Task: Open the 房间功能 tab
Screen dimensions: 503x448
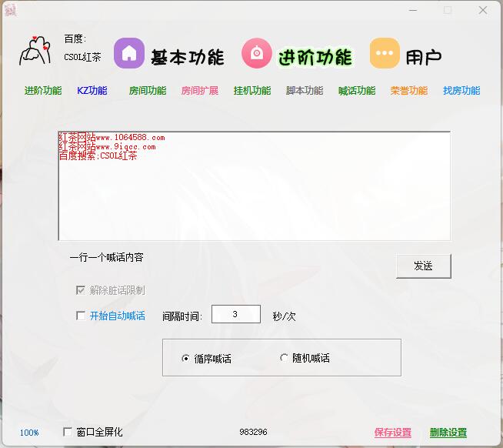Action: (148, 91)
